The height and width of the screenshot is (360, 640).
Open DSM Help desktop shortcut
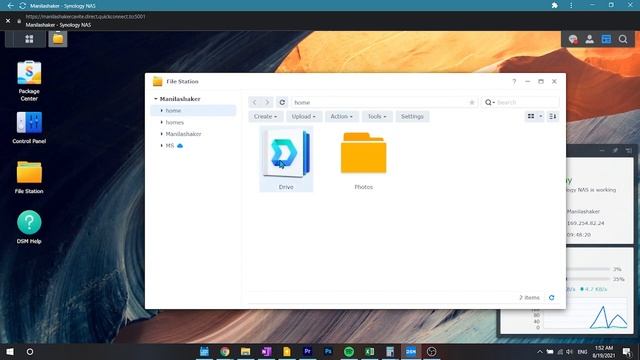[29, 227]
